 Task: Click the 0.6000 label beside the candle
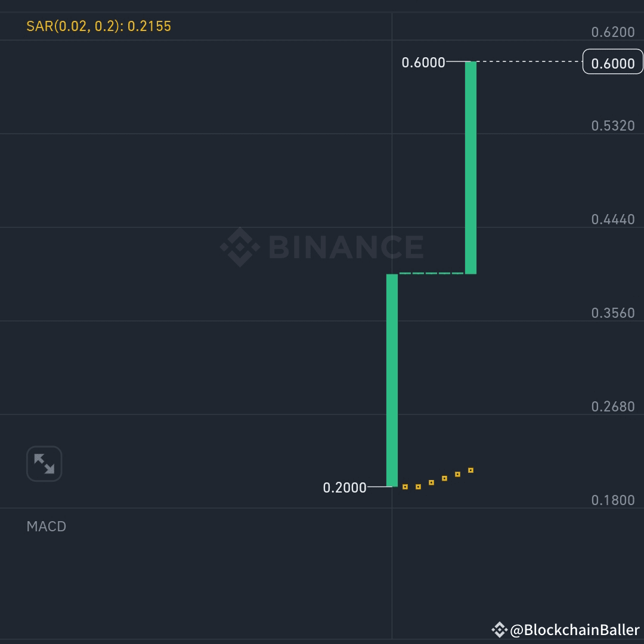click(425, 61)
